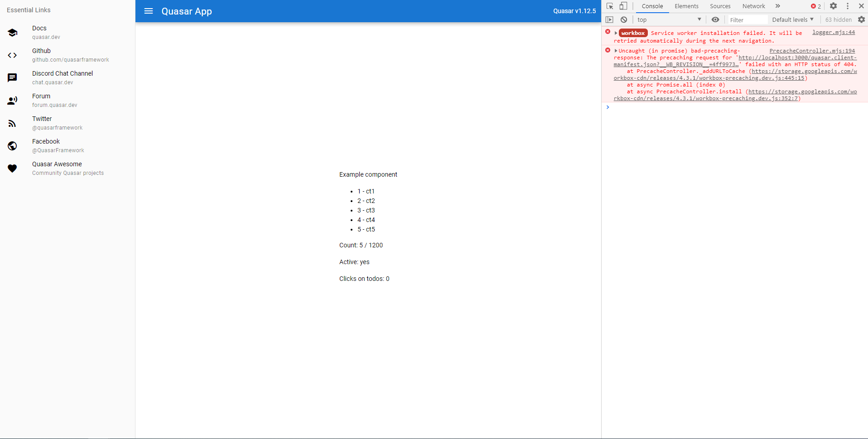Open the JavaScript context 'top' dropdown
868x439 pixels.
click(x=669, y=19)
